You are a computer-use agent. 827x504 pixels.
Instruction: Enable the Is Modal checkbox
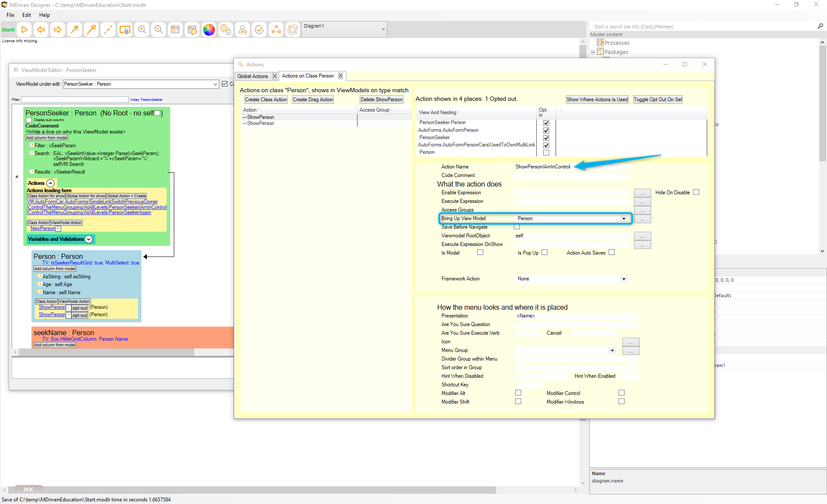coord(480,252)
